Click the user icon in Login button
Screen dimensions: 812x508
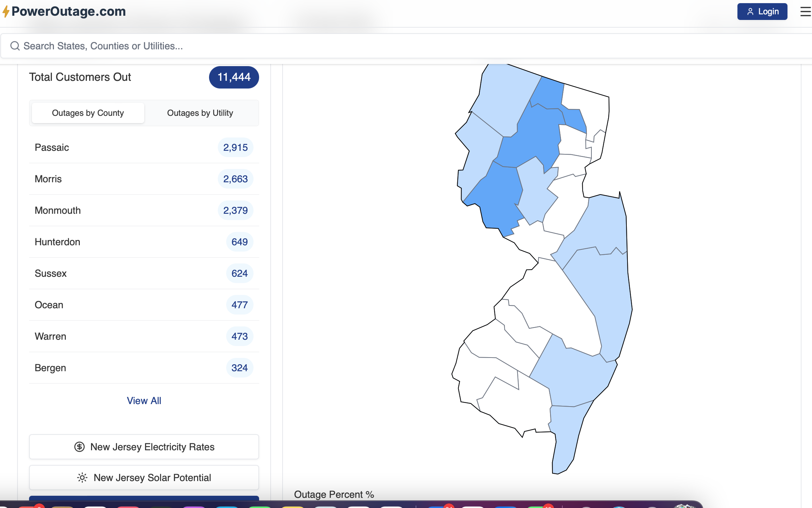coord(750,12)
